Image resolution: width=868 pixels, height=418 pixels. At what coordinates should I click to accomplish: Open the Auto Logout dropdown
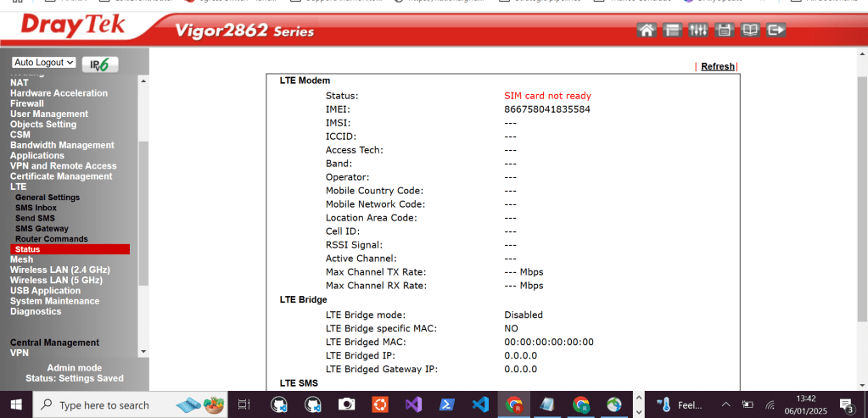(44, 63)
